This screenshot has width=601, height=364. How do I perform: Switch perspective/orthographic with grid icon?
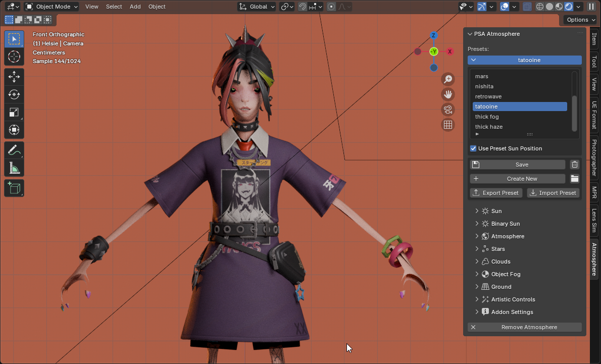click(x=447, y=125)
